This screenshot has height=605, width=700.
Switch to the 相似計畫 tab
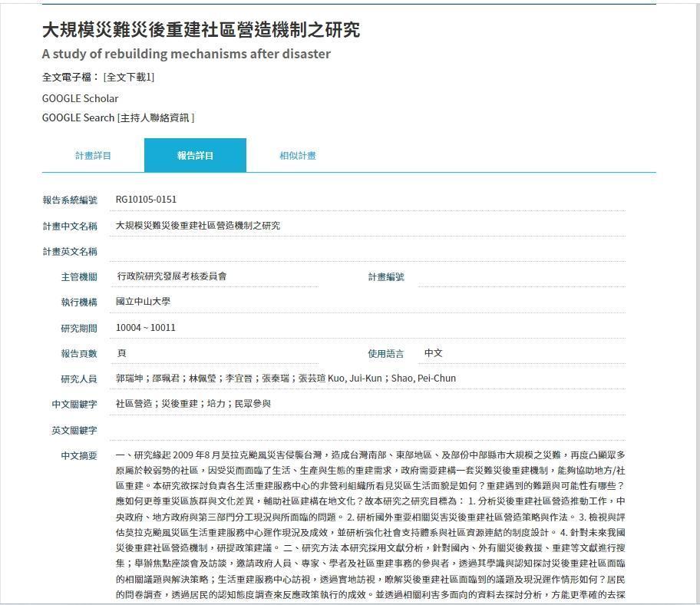point(297,155)
